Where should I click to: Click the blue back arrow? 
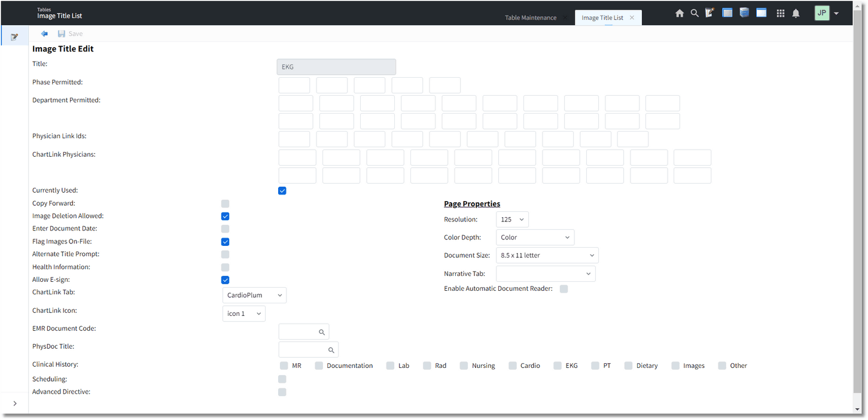pyautogui.click(x=44, y=34)
